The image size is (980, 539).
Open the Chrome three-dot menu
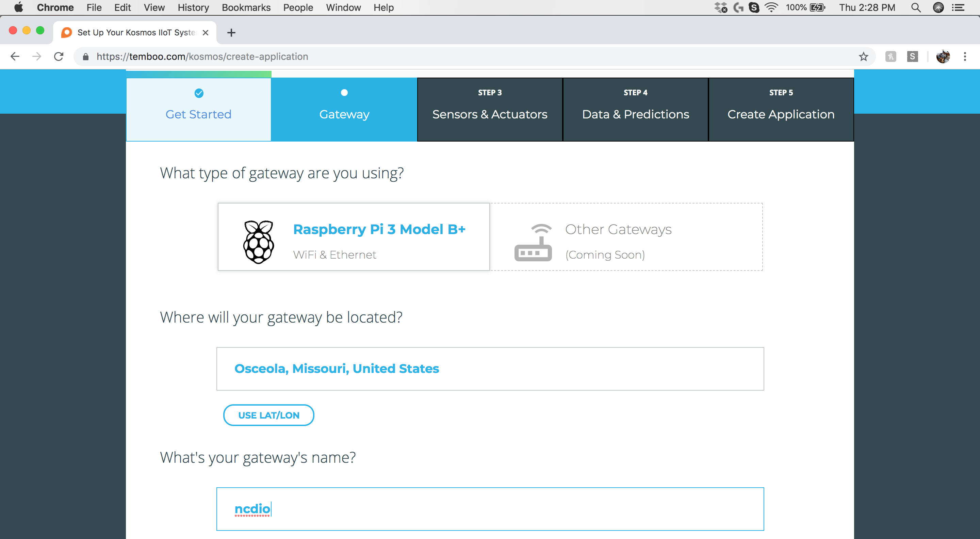point(965,57)
